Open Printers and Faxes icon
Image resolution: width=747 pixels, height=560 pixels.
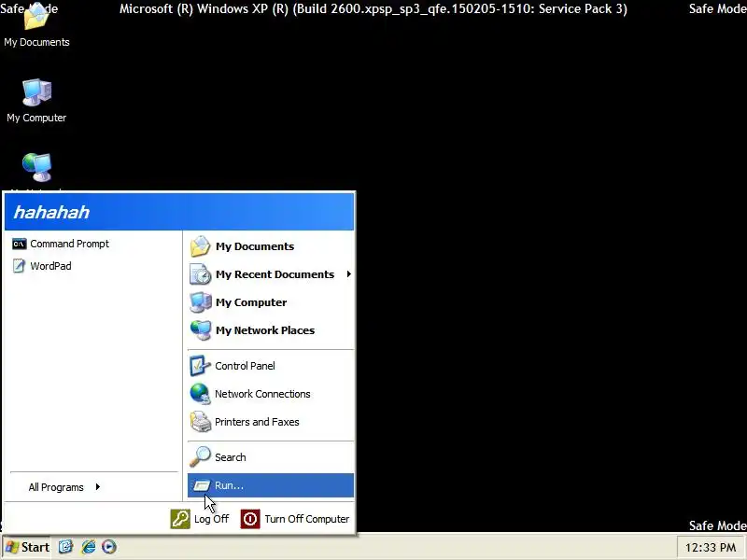click(x=200, y=422)
